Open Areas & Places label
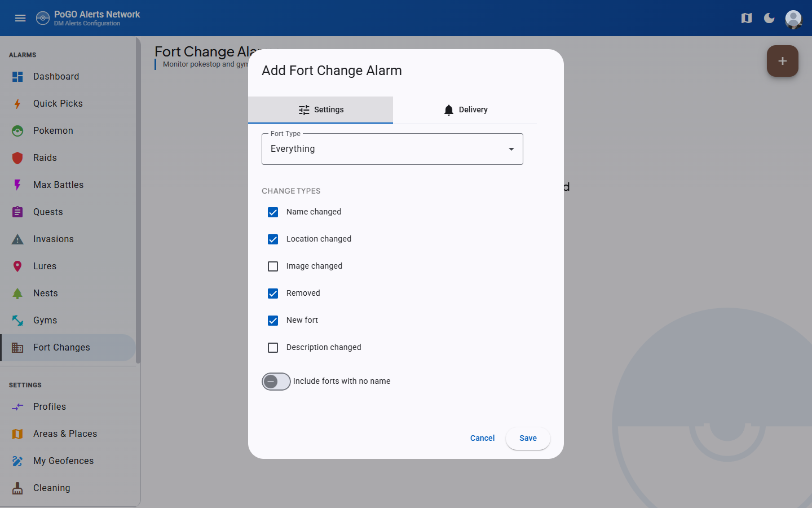The height and width of the screenshot is (508, 812). (x=65, y=434)
